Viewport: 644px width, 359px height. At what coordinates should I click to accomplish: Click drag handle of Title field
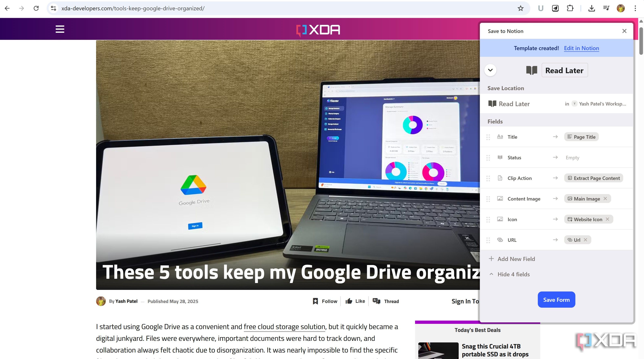pyautogui.click(x=488, y=137)
